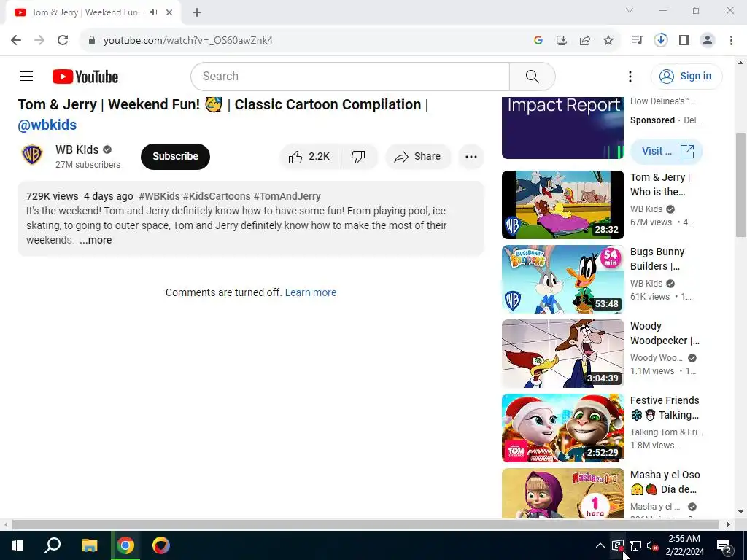Image resolution: width=747 pixels, height=560 pixels.
Task: Expand description with ...more
Action: pyautogui.click(x=96, y=240)
